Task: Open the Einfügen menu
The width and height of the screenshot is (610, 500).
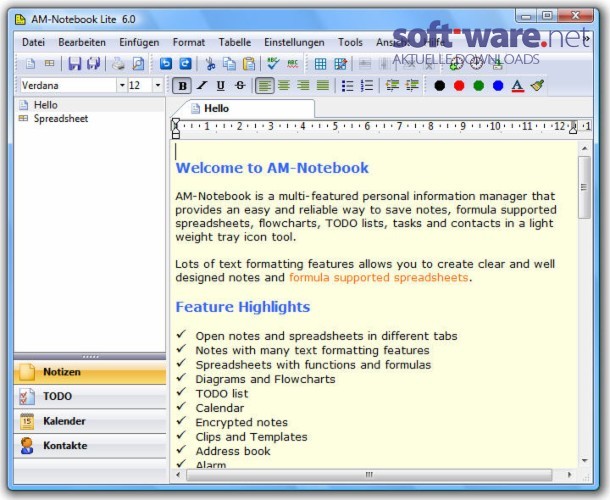Action: pyautogui.click(x=139, y=42)
